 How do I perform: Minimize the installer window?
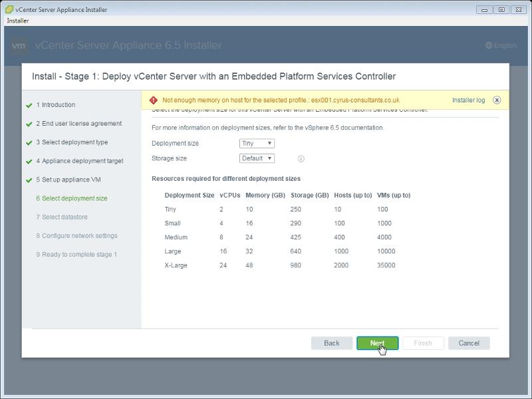pyautogui.click(x=485, y=10)
